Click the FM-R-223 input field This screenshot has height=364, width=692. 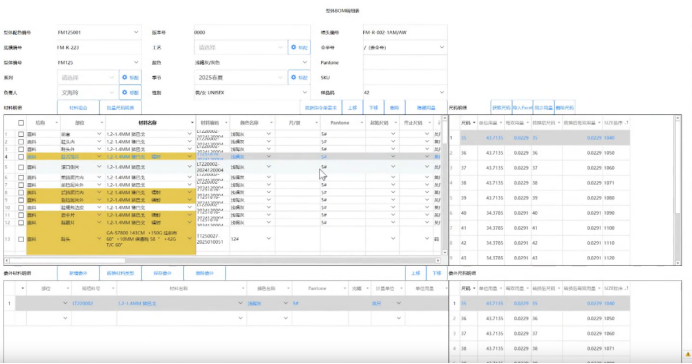tap(99, 48)
